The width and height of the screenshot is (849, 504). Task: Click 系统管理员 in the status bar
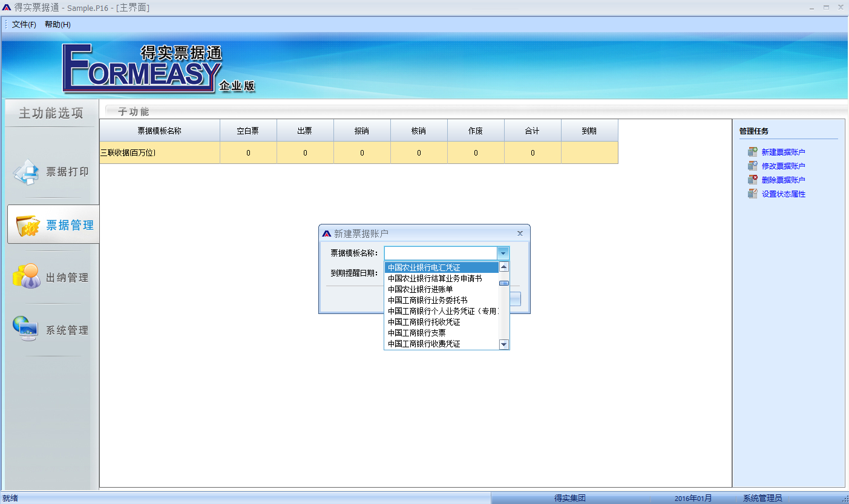[x=762, y=498]
